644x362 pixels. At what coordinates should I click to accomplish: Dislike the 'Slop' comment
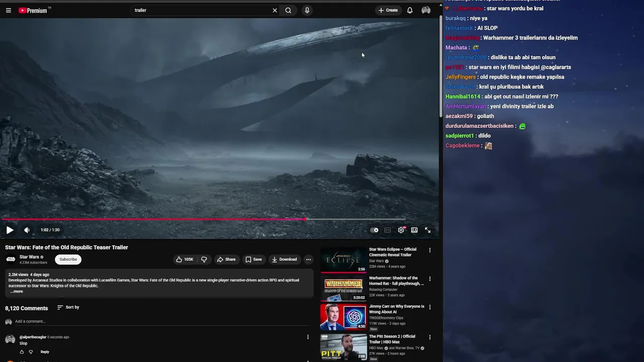[31, 352]
